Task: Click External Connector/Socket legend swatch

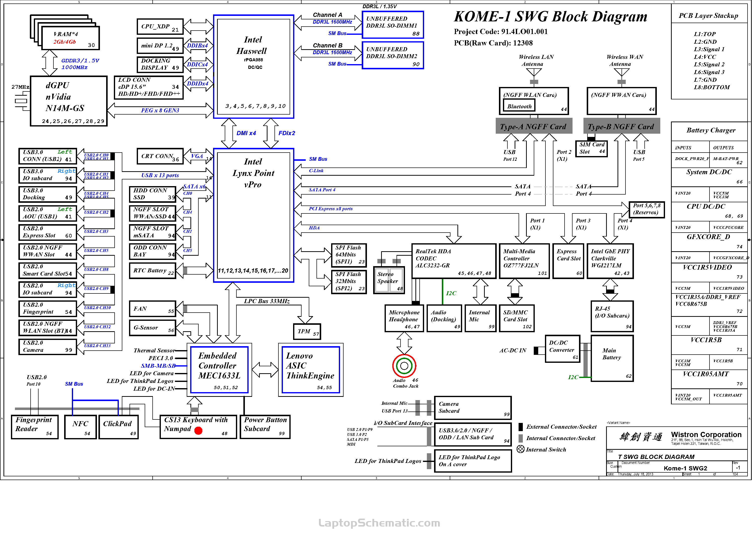Action: [521, 427]
